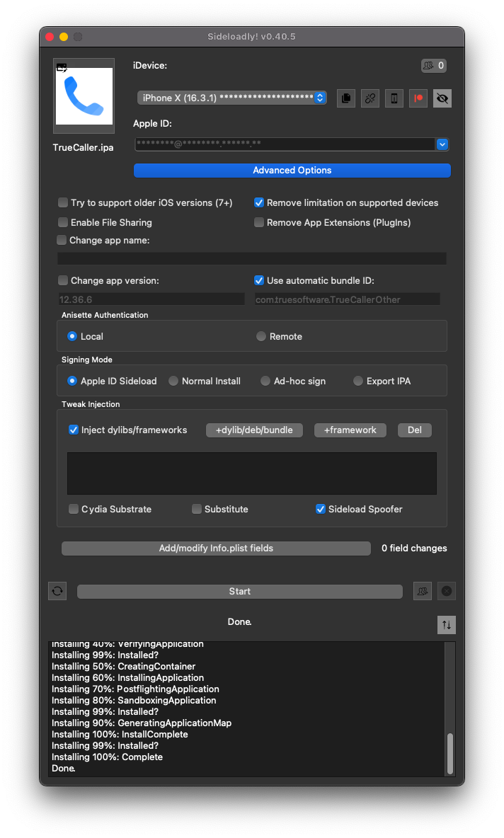The height and width of the screenshot is (838, 504).
Task: Open Add/modify Info.plist fields
Action: point(216,549)
